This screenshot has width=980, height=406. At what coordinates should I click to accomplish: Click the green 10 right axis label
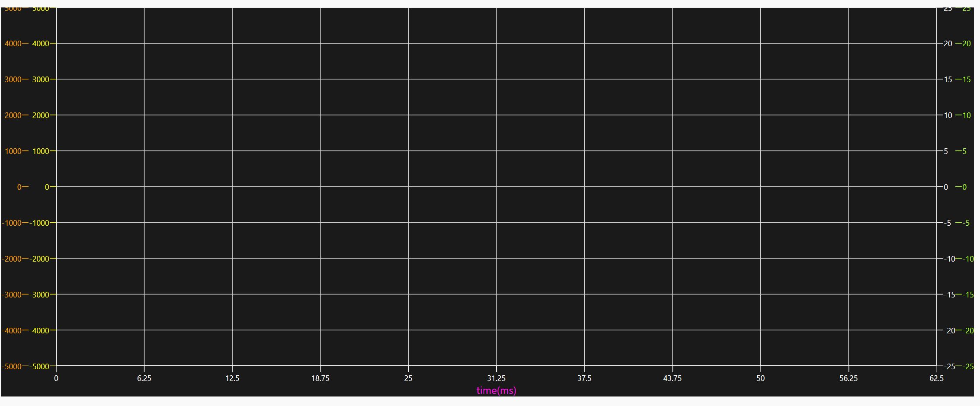click(967, 115)
